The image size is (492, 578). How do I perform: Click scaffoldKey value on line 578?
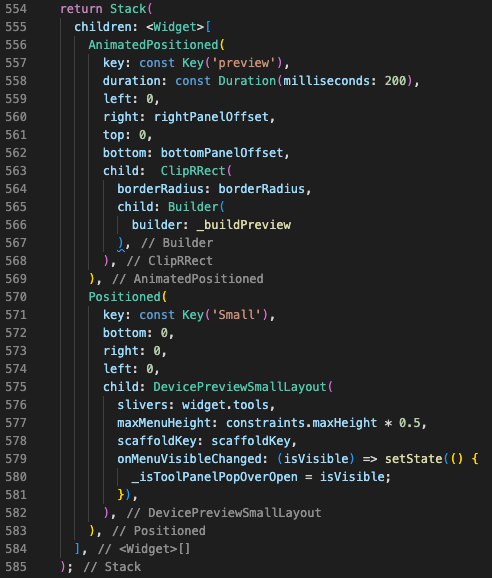pos(251,441)
